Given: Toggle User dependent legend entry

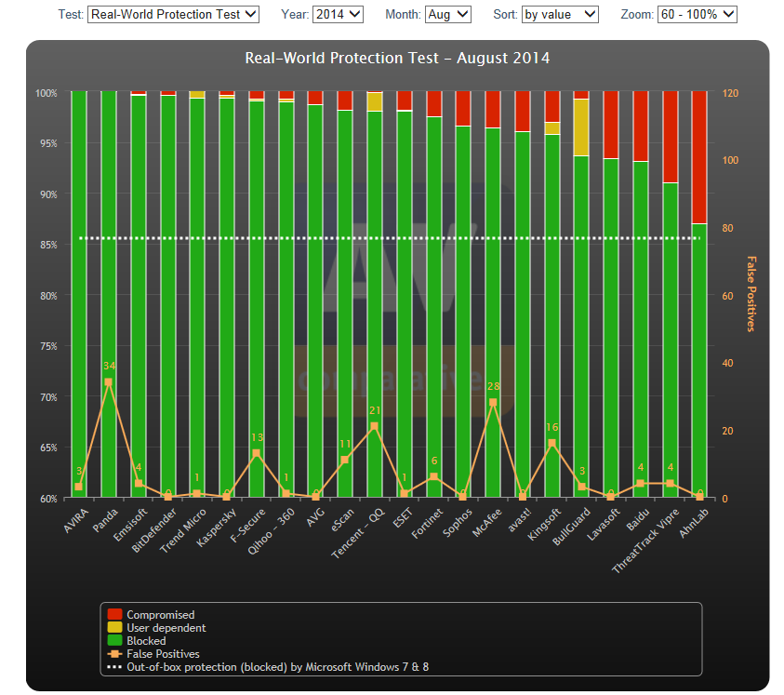Looking at the screenshot, I should [x=166, y=628].
